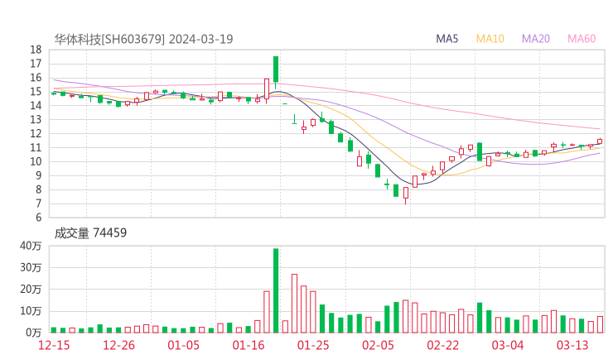Click the last red candlestick on the right
The height and width of the screenshot is (364, 613).
click(x=600, y=141)
